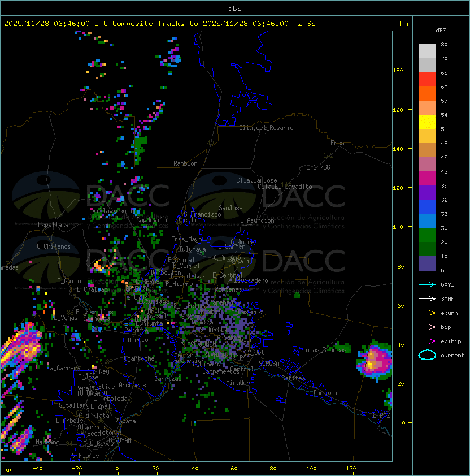Click the 'Mirador' place label
This screenshot has width=470, height=476.
pos(238,383)
